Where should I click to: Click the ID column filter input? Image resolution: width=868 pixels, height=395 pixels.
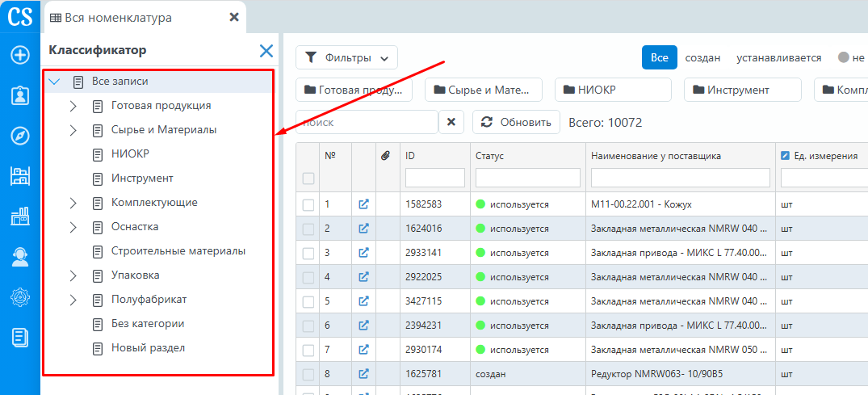434,178
